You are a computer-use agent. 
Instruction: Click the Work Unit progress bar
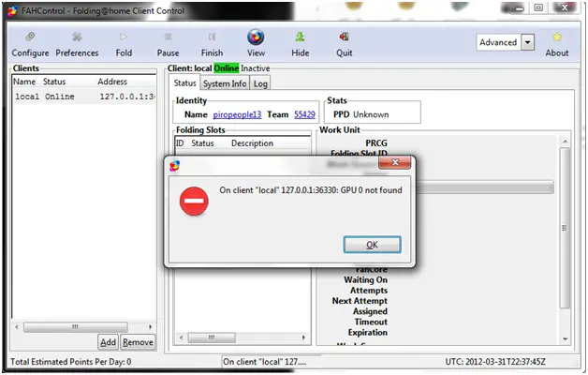coord(484,187)
